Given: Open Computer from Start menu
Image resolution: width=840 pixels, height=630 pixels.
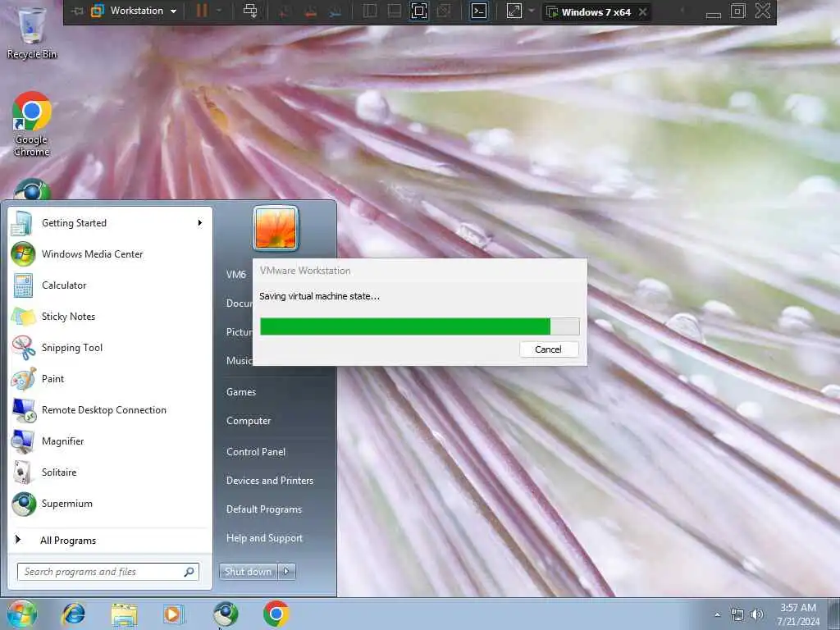Looking at the screenshot, I should click(x=274, y=421).
